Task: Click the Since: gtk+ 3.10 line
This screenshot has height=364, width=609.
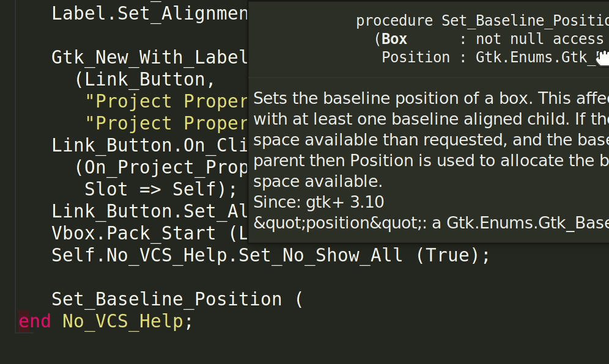Action: tap(319, 202)
